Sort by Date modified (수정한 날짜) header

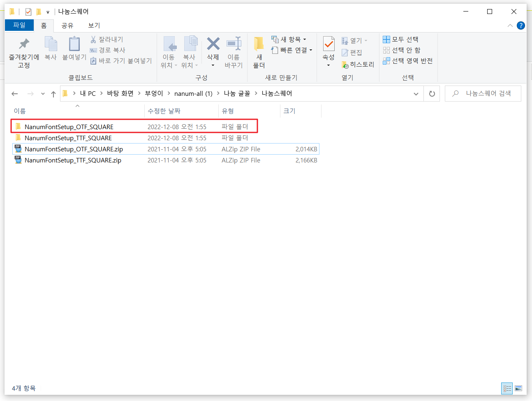click(181, 111)
